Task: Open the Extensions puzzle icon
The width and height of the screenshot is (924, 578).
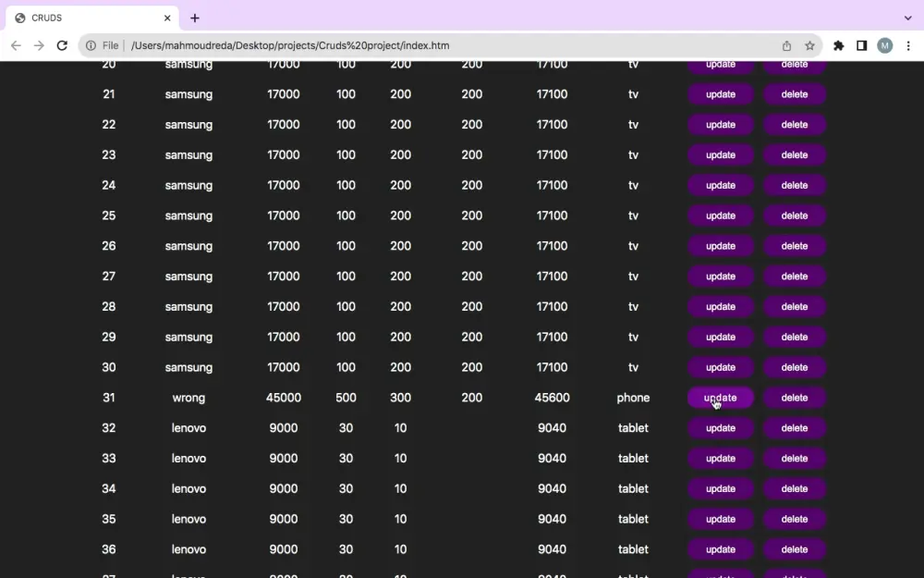Action: coord(839,45)
